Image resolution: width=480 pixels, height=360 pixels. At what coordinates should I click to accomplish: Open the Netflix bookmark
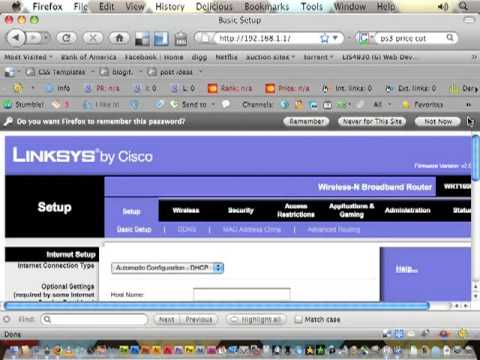point(226,57)
